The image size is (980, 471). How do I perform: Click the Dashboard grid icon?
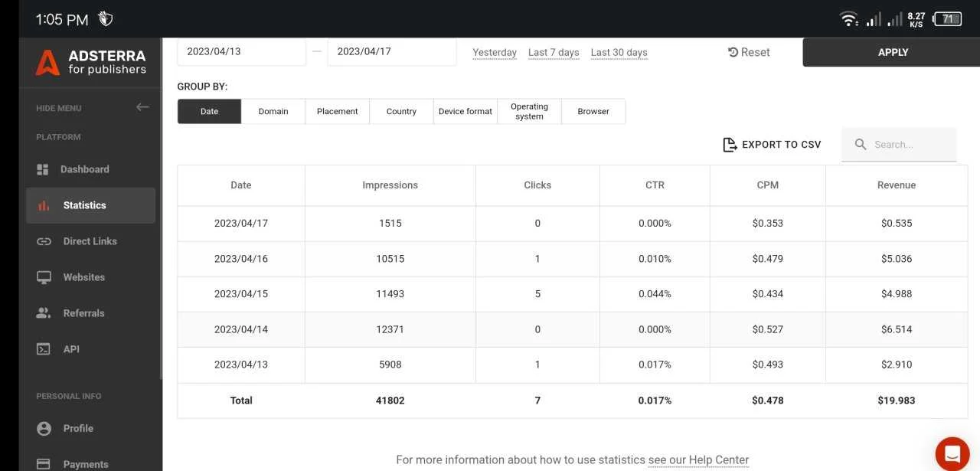[44, 169]
